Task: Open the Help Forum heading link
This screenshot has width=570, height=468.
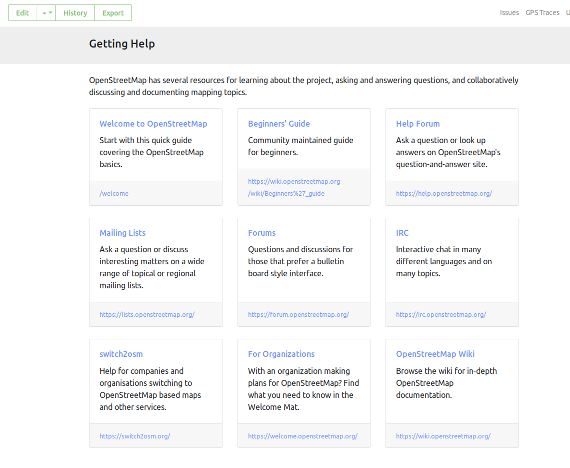Action: [x=418, y=124]
